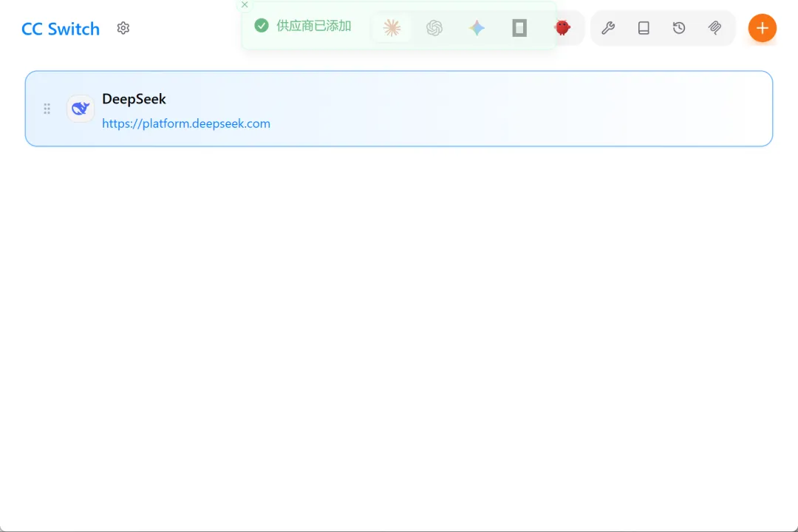Open settings via the gear icon
This screenshot has width=798, height=532.
click(123, 28)
